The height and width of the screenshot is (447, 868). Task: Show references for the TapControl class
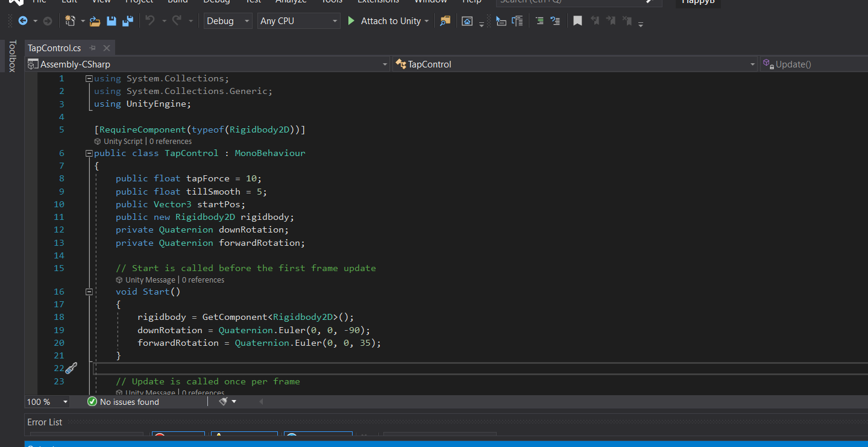pos(171,142)
